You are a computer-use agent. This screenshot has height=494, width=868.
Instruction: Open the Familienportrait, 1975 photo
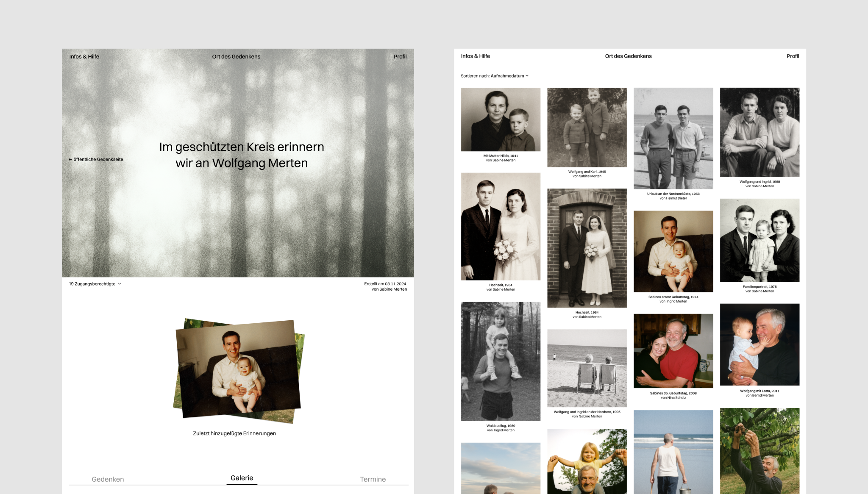759,240
